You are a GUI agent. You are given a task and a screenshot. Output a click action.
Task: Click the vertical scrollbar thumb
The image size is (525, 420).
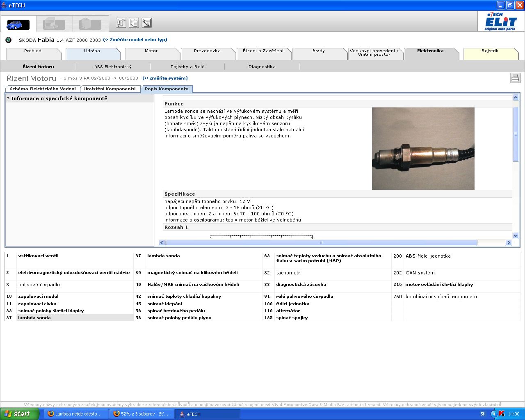tap(516, 134)
